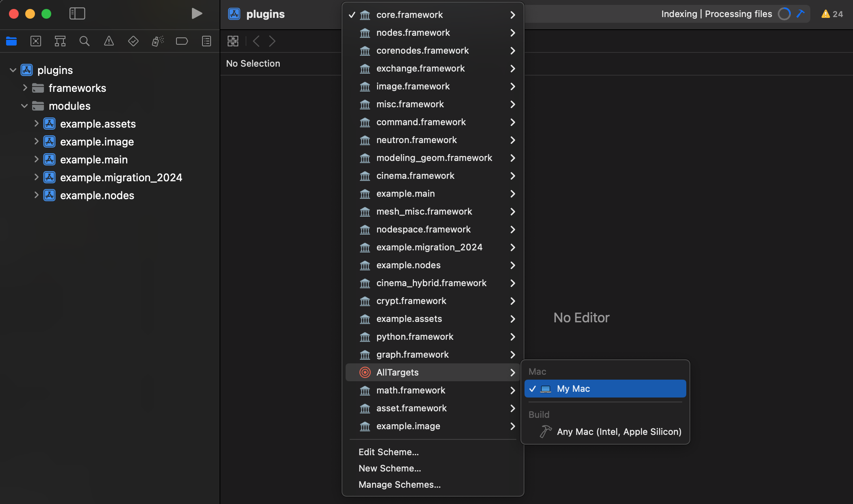Viewport: 853px width, 504px height.
Task: Click the No Selection jump bar
Action: tap(253, 63)
